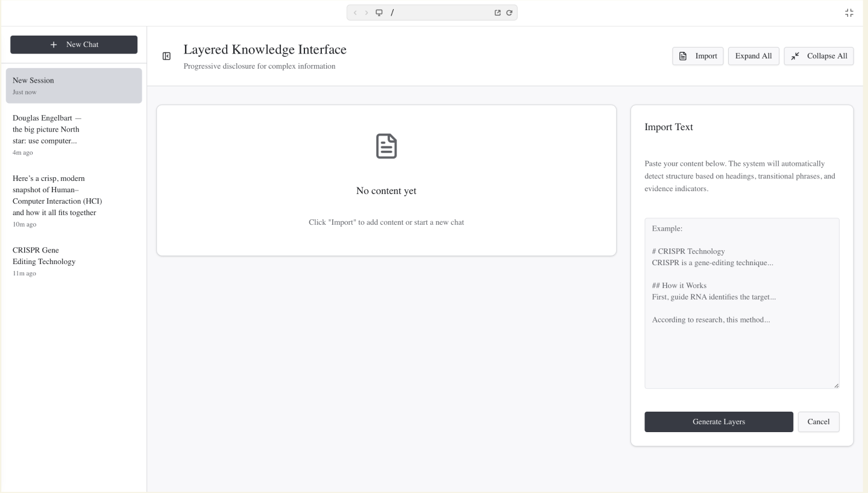Viewport: 868px width, 493px height.
Task: Click the back navigation chevron
Action: [355, 12]
